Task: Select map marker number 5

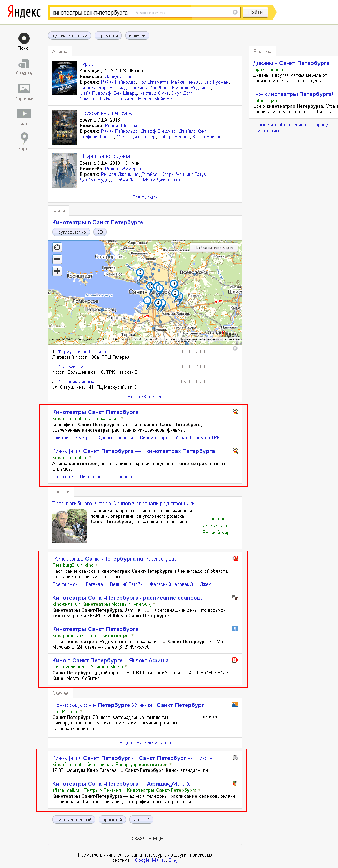Action: tap(147, 301)
